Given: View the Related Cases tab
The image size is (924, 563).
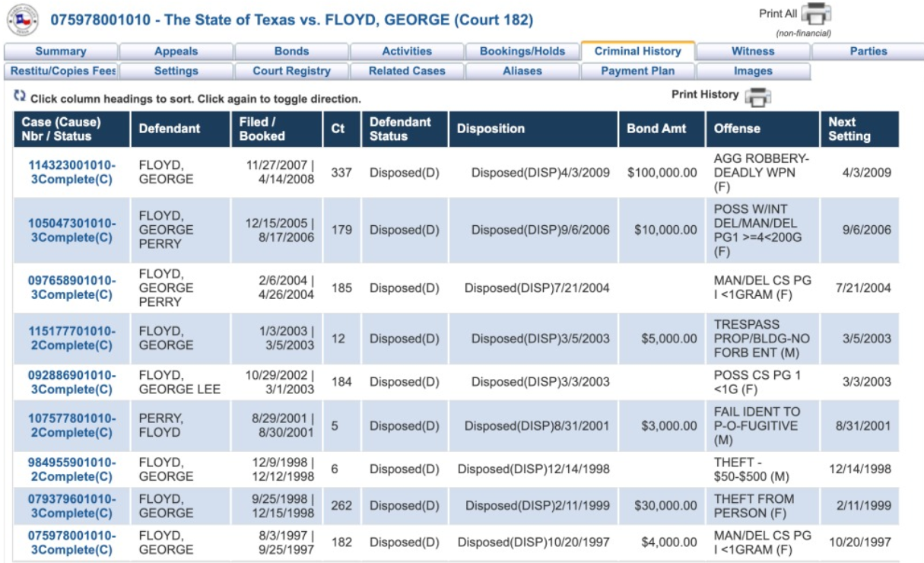Looking at the screenshot, I should (x=407, y=72).
